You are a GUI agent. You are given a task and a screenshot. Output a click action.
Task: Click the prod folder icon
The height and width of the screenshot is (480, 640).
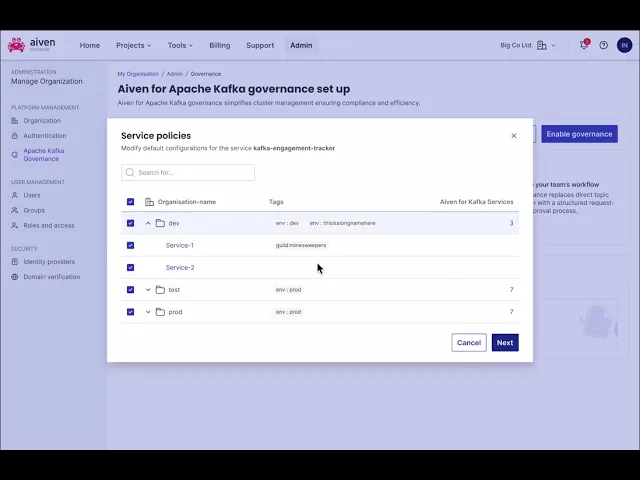click(160, 312)
